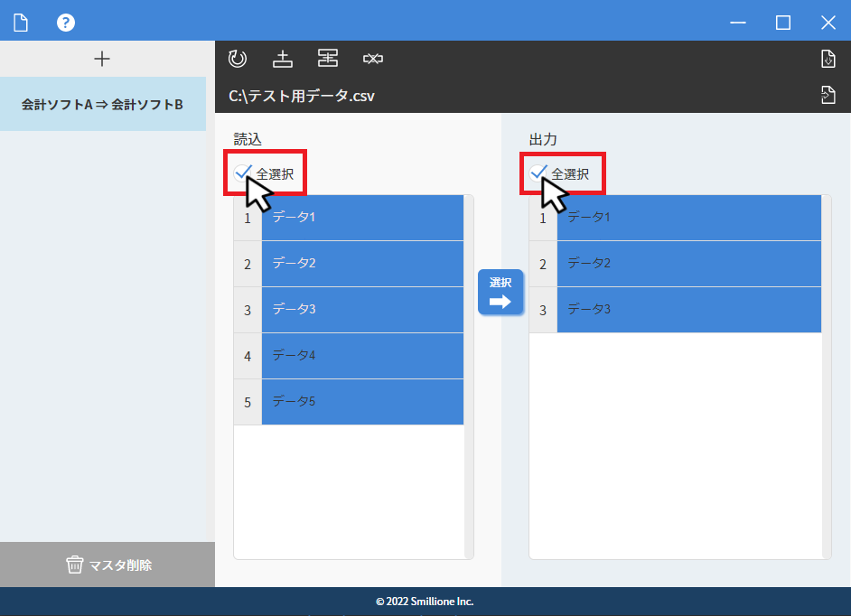Image resolution: width=851 pixels, height=616 pixels.
Task: Click the plus icon to add a master
Action: (102, 59)
